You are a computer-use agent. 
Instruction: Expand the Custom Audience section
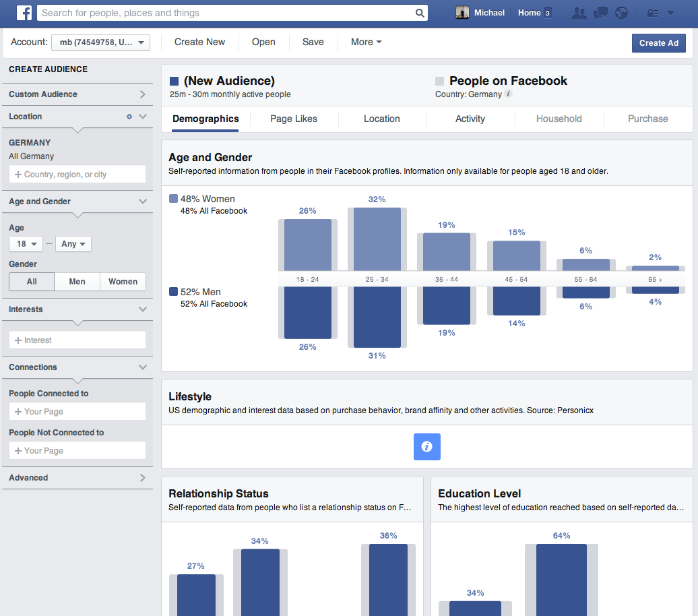coord(77,94)
